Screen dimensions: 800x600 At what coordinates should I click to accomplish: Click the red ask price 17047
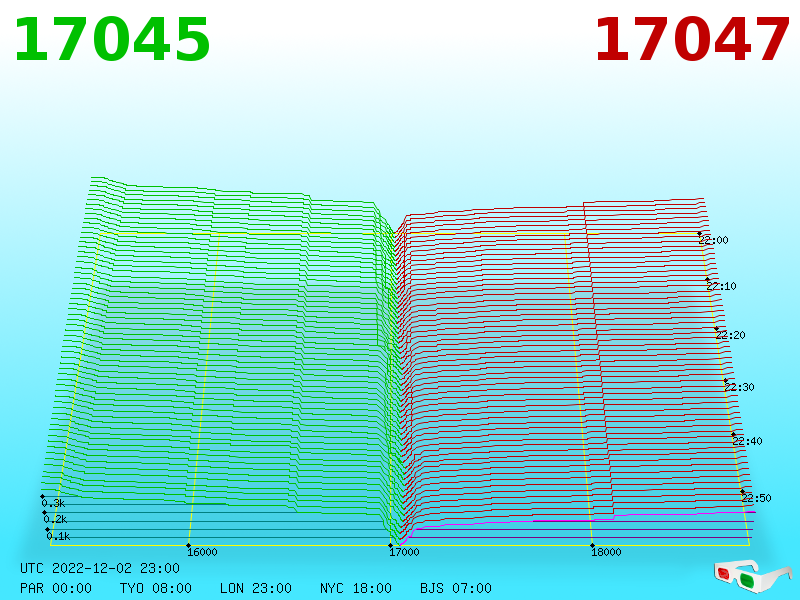[692, 40]
